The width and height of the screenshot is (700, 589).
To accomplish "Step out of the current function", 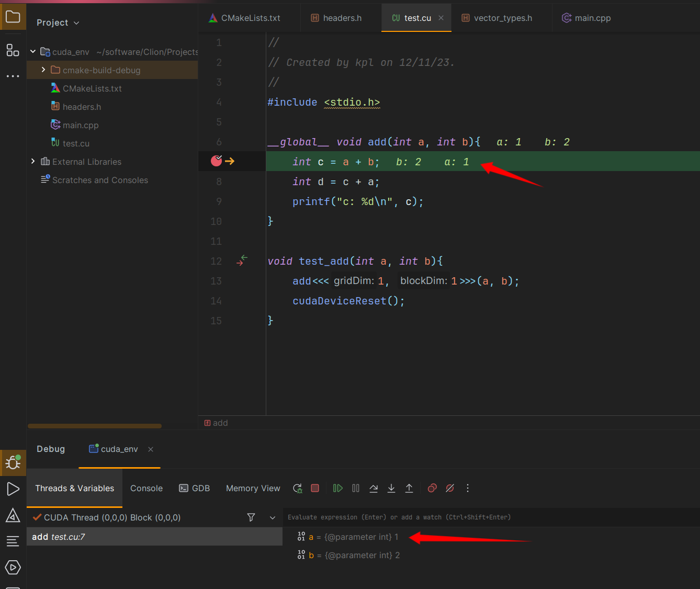I will (409, 488).
